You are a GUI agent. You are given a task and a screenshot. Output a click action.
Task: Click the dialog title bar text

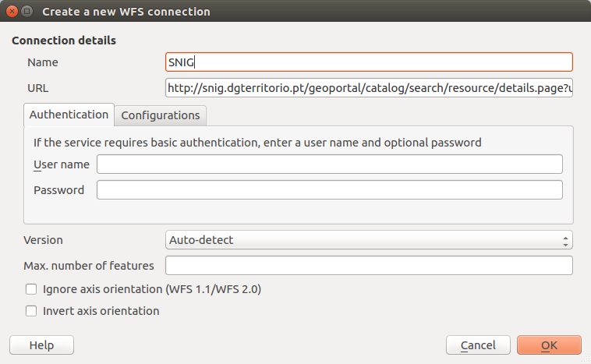[x=126, y=12]
